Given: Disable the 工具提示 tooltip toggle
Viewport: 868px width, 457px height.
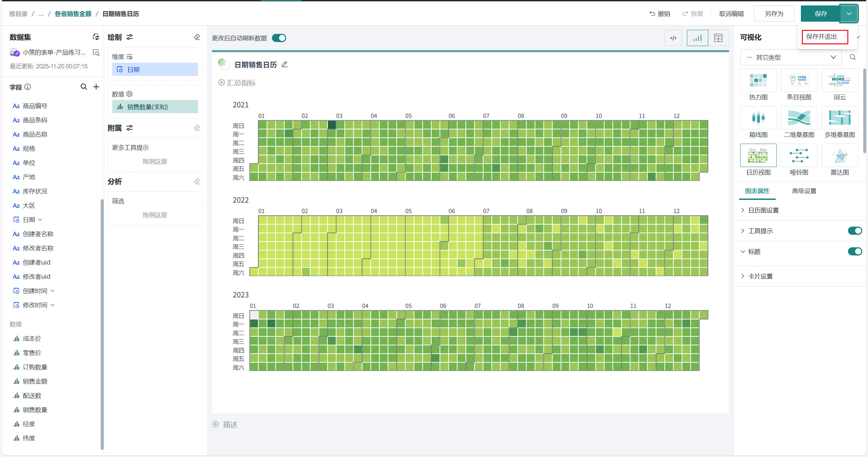Looking at the screenshot, I should pos(854,231).
